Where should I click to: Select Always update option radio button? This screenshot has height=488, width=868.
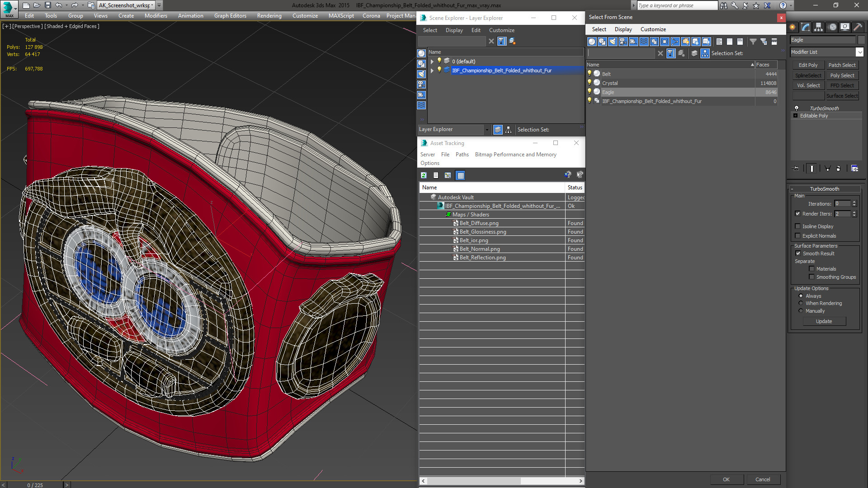(801, 296)
